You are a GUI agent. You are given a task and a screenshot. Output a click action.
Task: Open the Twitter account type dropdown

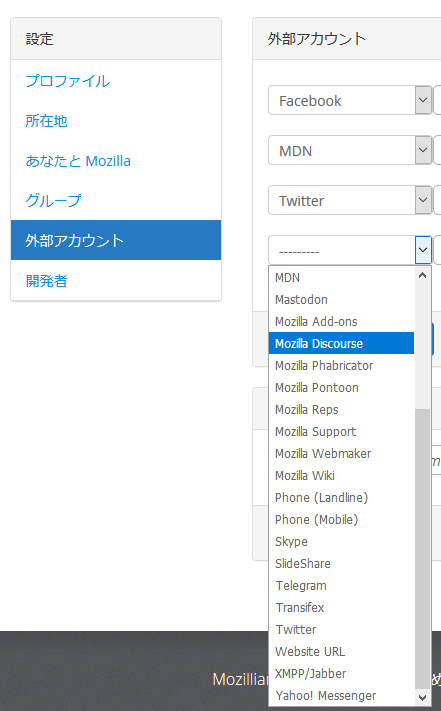tap(350, 200)
